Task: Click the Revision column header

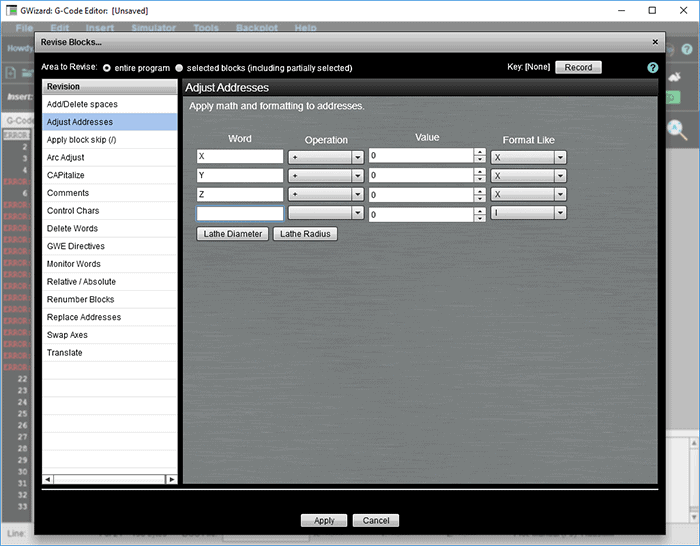Action: 110,87
